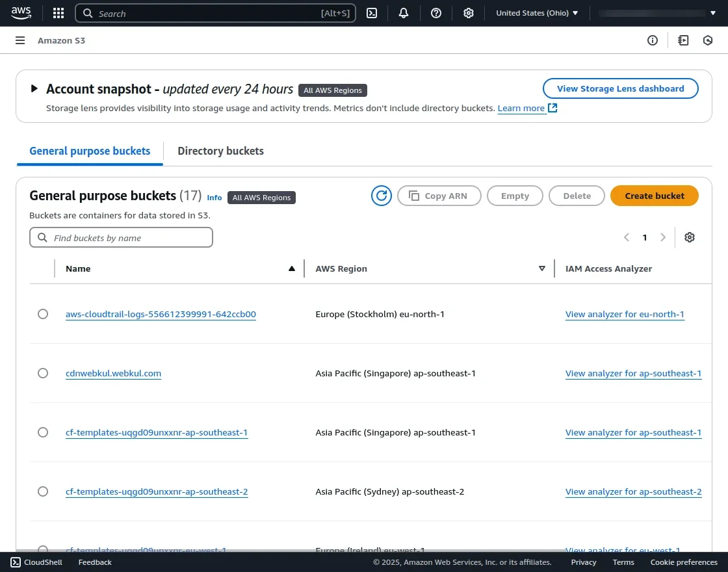This screenshot has height=572, width=728.
Task: Open console settings gear in top bar
Action: click(469, 13)
